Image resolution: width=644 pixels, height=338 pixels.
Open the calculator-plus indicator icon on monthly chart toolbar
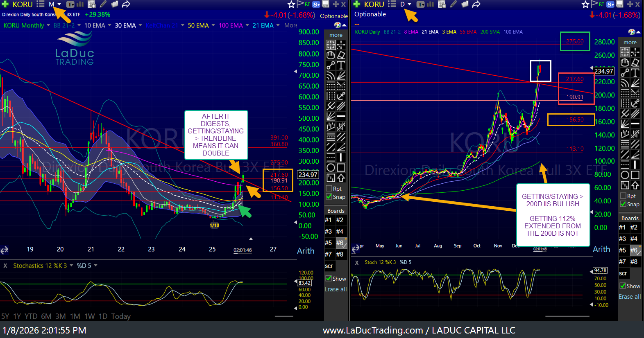(x=92, y=5)
